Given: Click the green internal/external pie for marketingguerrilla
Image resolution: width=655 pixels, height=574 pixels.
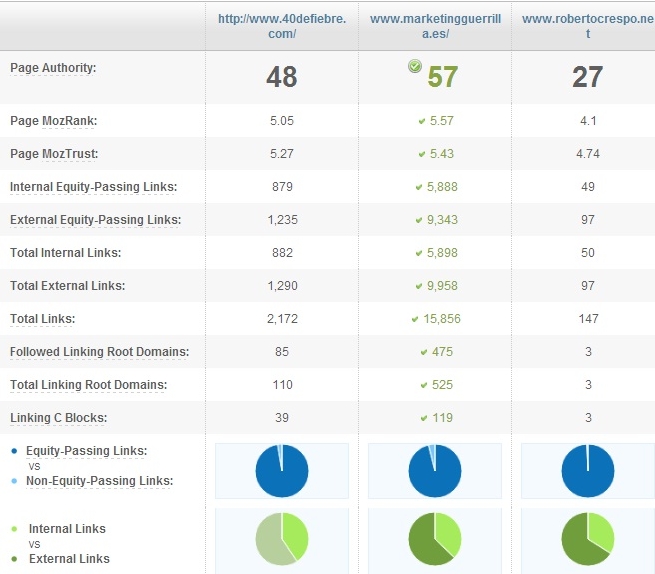Looking at the screenshot, I should [435, 539].
